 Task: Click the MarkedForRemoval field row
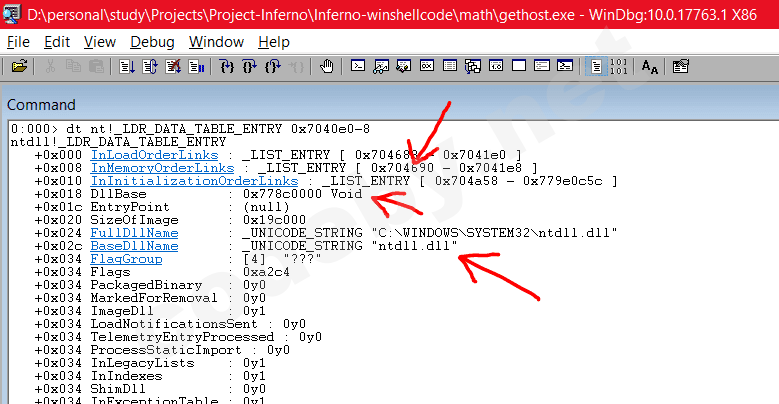pos(151,298)
